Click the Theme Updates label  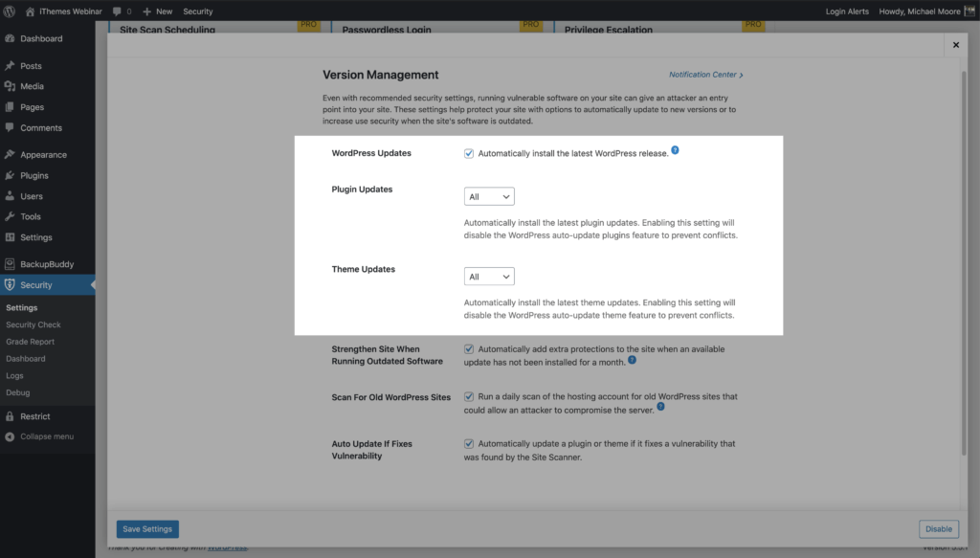click(x=363, y=269)
